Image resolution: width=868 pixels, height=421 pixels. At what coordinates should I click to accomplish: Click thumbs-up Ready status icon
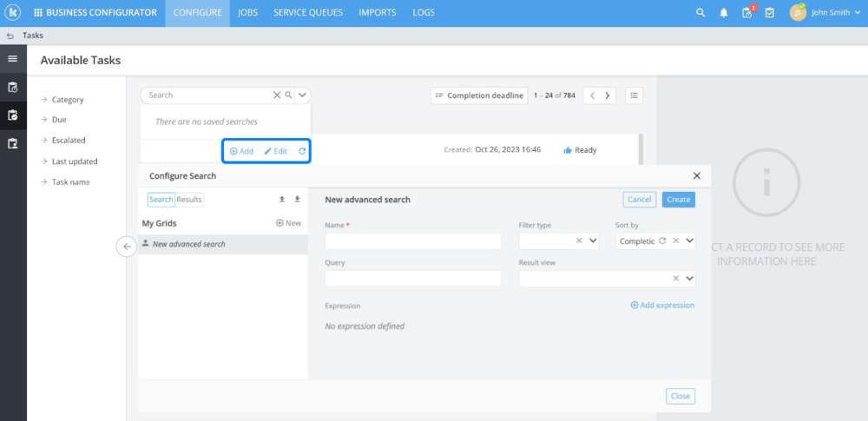[568, 150]
